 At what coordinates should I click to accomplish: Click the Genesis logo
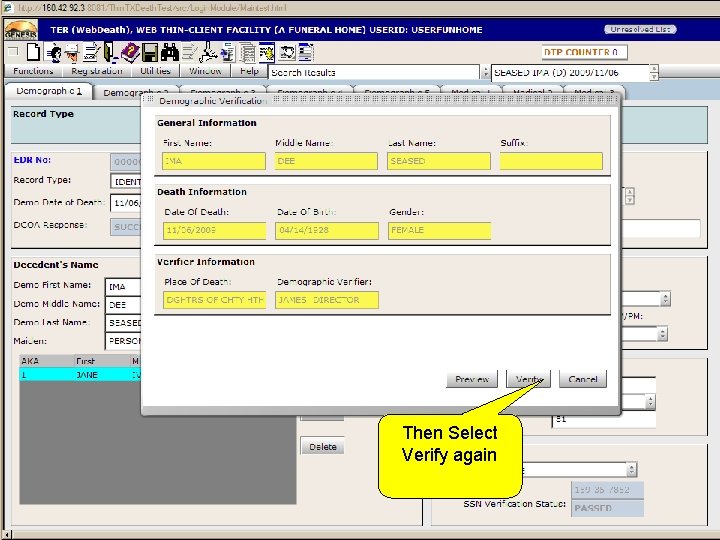coord(21,30)
